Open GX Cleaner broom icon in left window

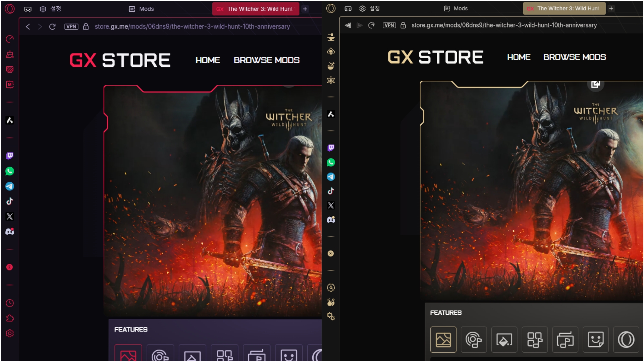10,54
